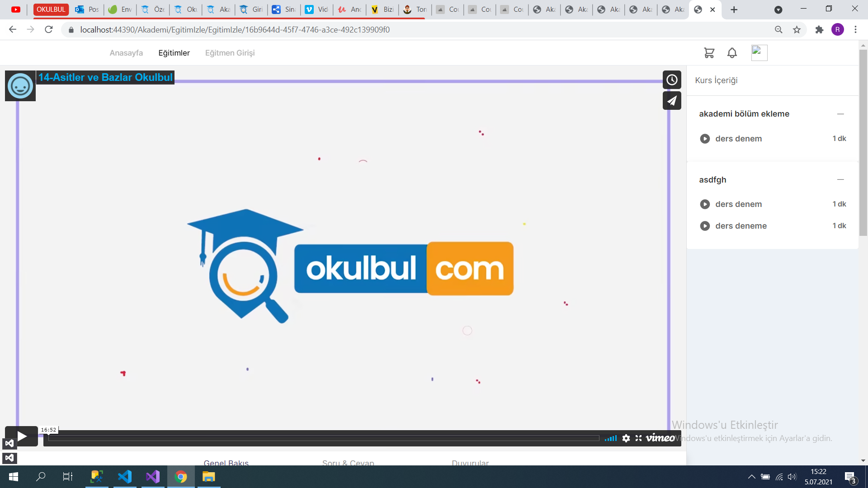Switch to Genel Bakış tab

226,462
